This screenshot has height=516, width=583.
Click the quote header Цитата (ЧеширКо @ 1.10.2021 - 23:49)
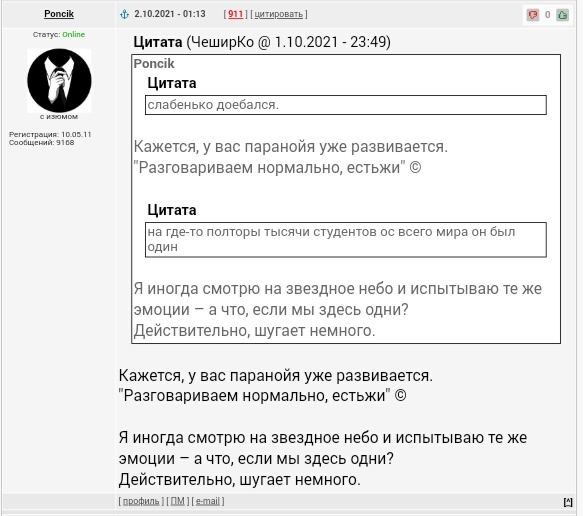click(262, 42)
